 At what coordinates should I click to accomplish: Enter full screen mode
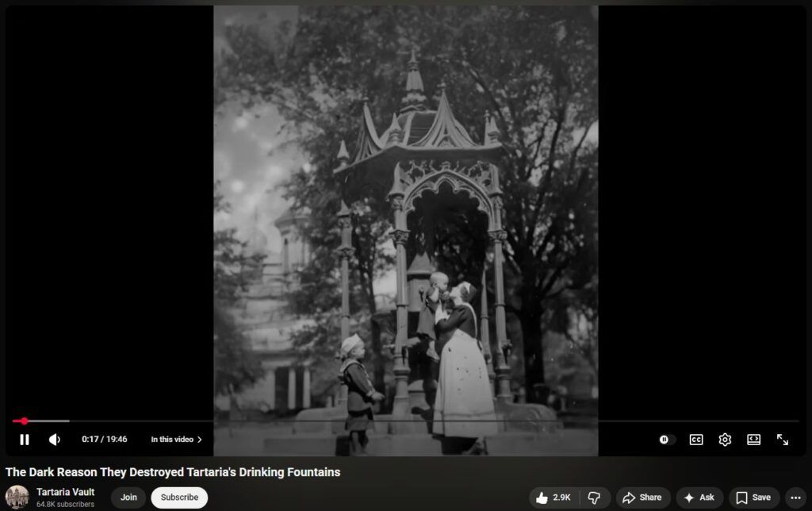click(783, 440)
